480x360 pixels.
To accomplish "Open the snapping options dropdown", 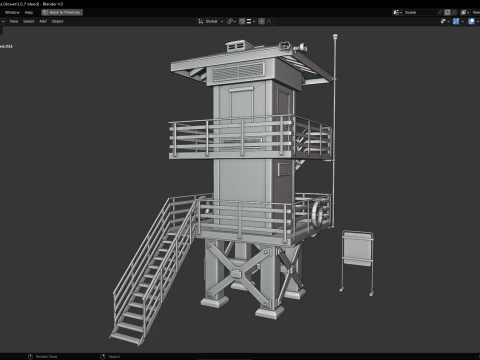I will (251, 21).
